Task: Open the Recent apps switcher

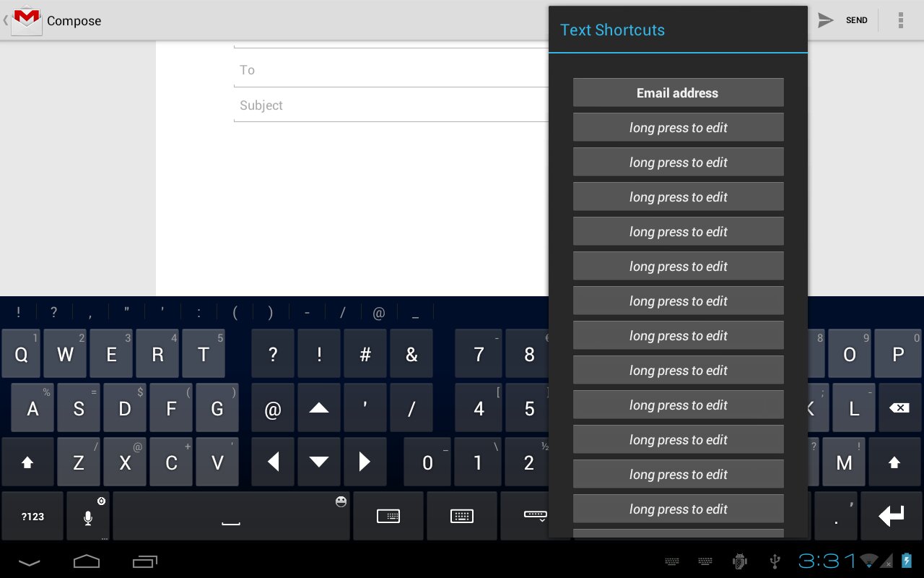Action: (145, 561)
